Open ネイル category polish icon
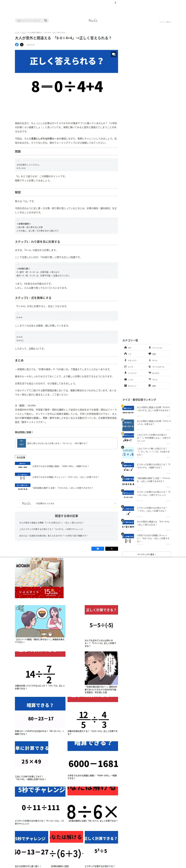This screenshot has height=868, width=186. pyautogui.click(x=150, y=360)
